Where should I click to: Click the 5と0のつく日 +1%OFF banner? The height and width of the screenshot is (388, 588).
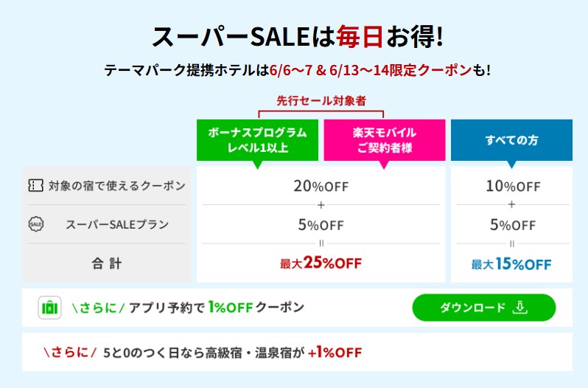tap(297, 352)
